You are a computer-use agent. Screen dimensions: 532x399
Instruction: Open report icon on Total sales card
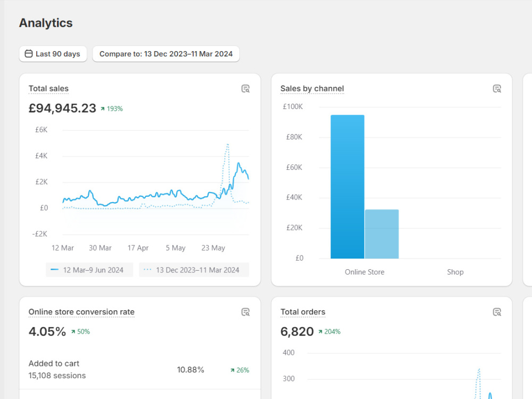pos(245,89)
